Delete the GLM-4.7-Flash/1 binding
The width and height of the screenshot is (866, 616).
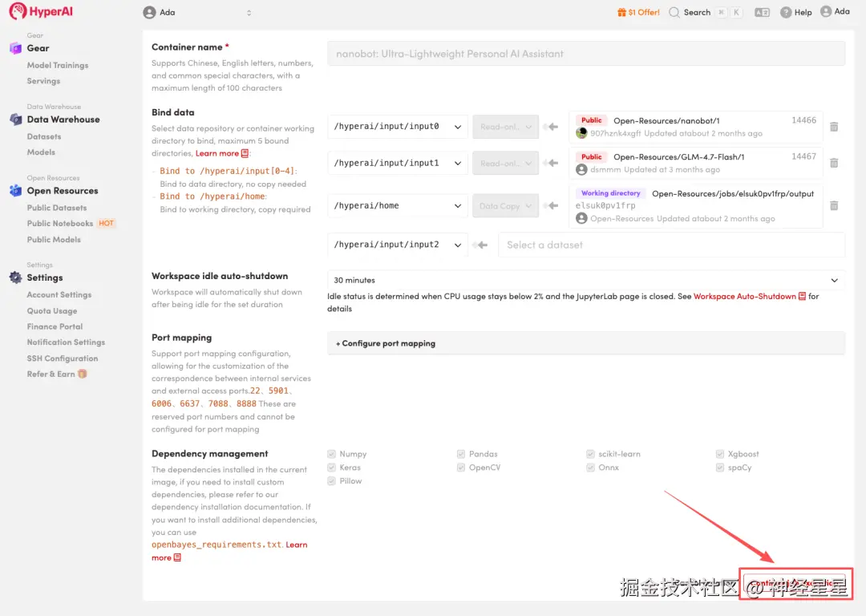[834, 163]
